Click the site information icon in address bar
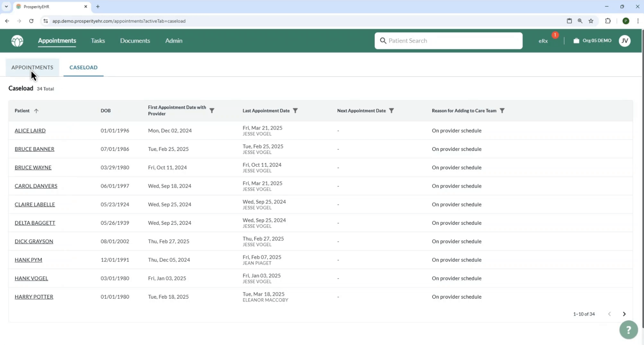The width and height of the screenshot is (644, 345). [x=45, y=21]
